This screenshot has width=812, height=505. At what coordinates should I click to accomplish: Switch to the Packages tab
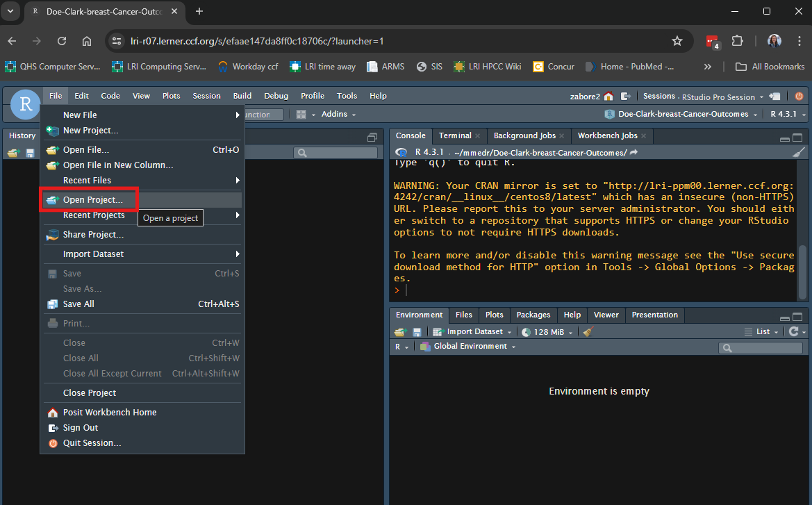tap(533, 315)
